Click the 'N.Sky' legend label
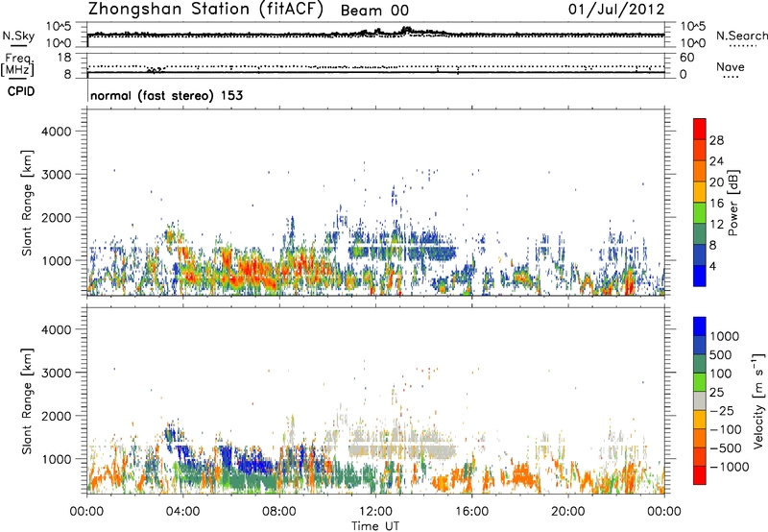The image size is (768, 532). tap(18, 36)
